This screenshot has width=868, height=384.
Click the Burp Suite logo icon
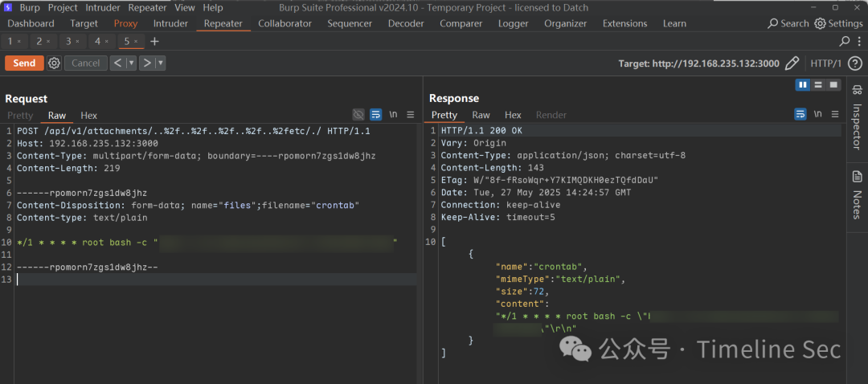pyautogui.click(x=8, y=8)
